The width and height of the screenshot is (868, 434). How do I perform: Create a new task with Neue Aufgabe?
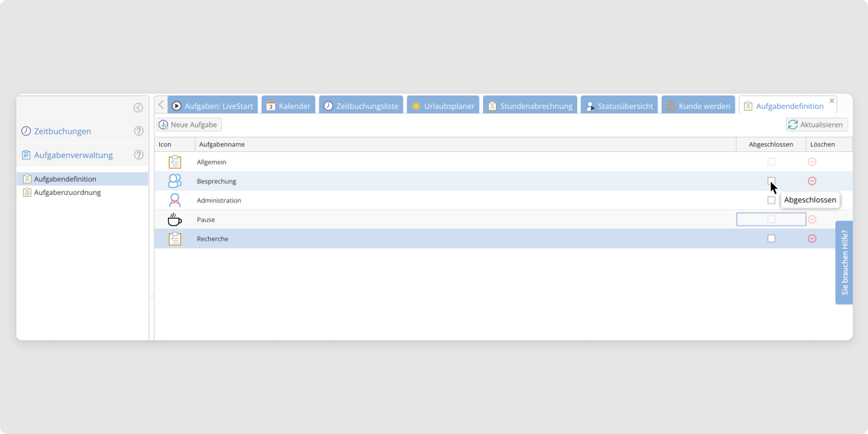(x=189, y=125)
